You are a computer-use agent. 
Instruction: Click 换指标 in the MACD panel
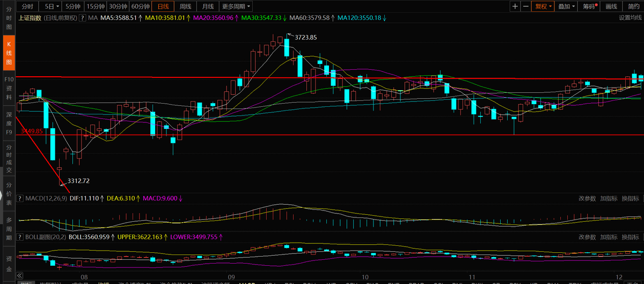tap(630, 199)
